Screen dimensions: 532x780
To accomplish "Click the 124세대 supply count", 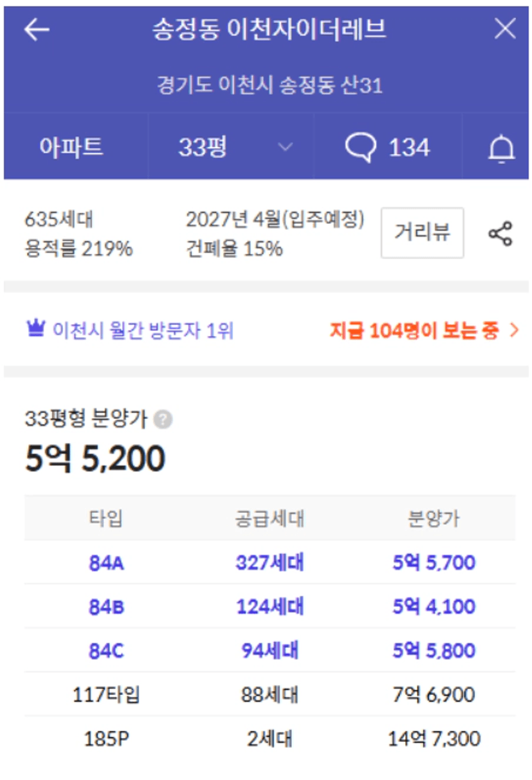I will 270,607.
